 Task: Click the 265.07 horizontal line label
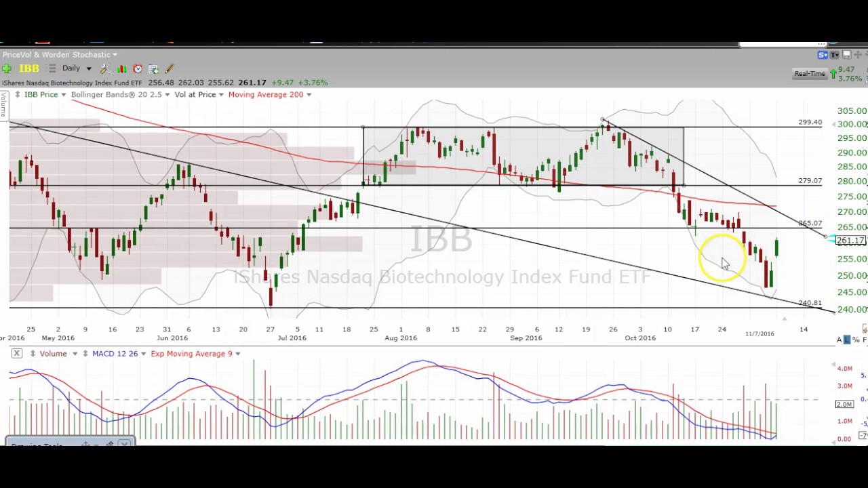[x=810, y=223]
